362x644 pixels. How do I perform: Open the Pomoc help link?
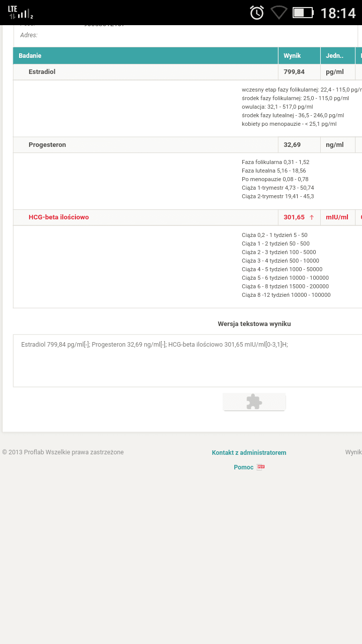(243, 467)
